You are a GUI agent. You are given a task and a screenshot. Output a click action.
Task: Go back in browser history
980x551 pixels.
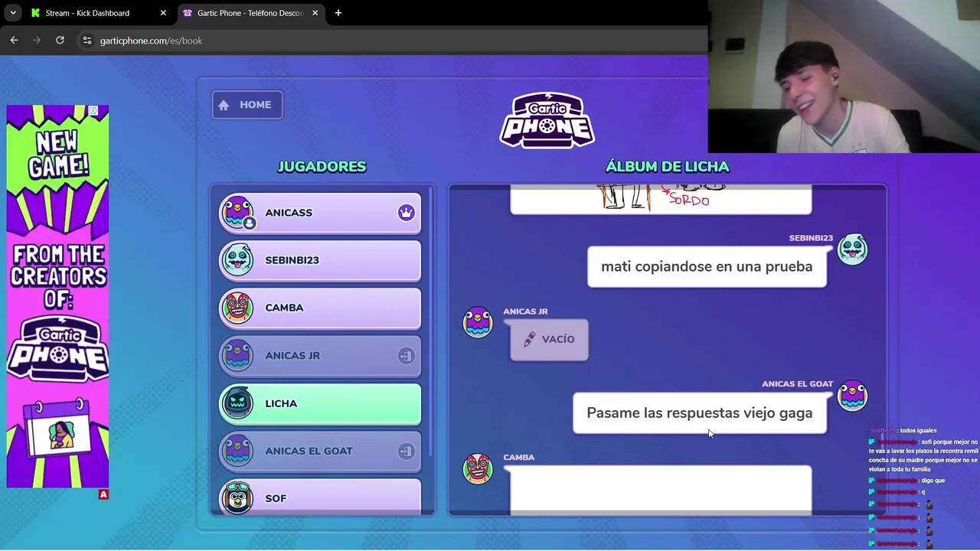pyautogui.click(x=14, y=41)
